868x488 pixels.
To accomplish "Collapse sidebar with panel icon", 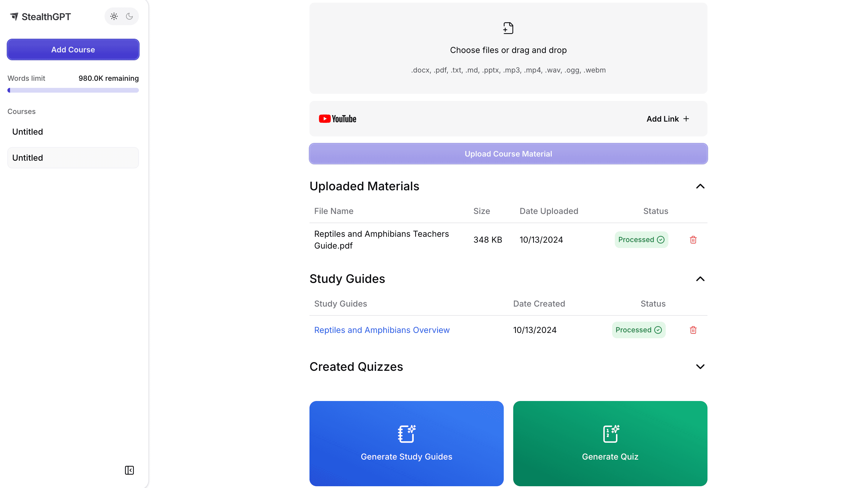I will pyautogui.click(x=129, y=470).
